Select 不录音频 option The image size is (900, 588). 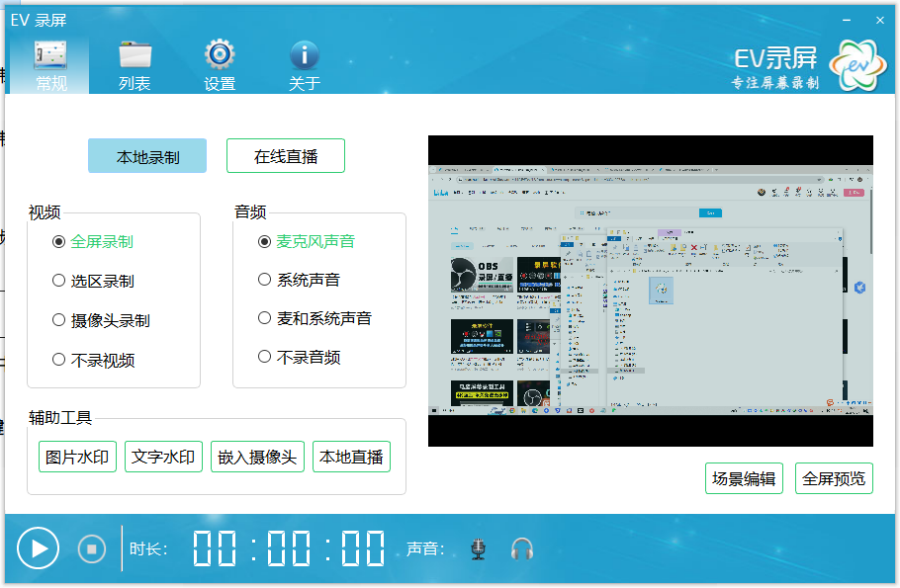click(x=299, y=358)
